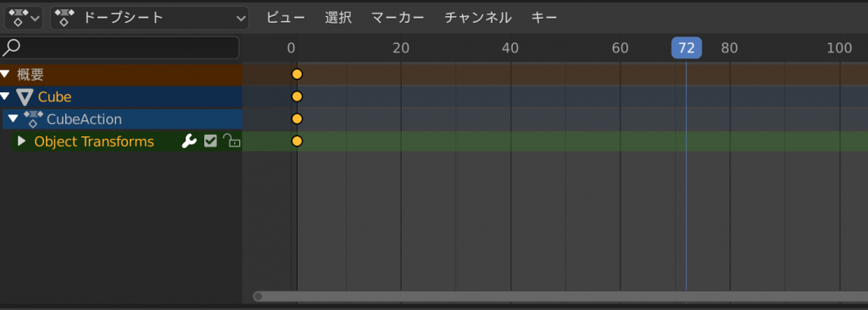Expand the Object Transforms channel group
The height and width of the screenshot is (310, 868).
[x=21, y=141]
